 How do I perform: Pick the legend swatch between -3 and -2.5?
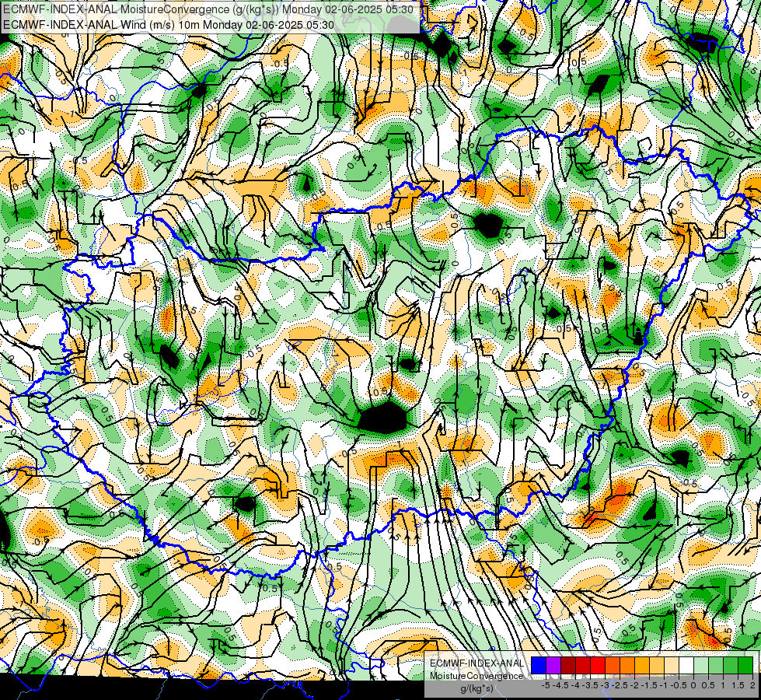[613, 666]
